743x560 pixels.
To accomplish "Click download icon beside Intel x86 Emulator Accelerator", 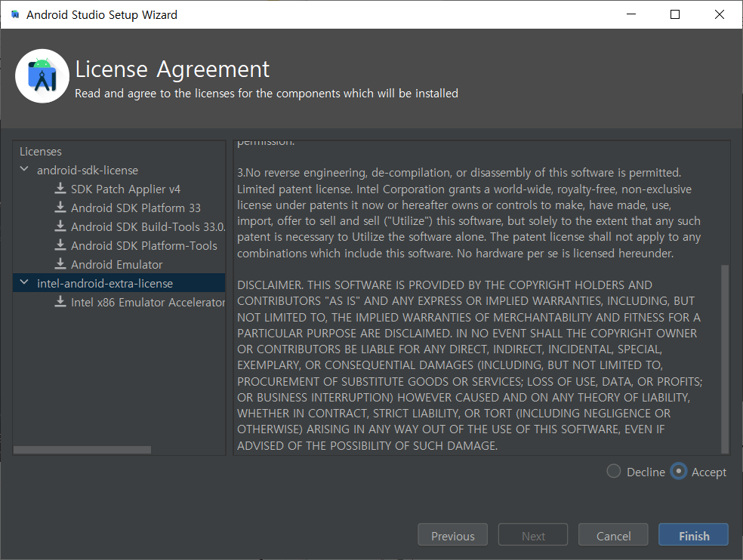I will point(60,302).
